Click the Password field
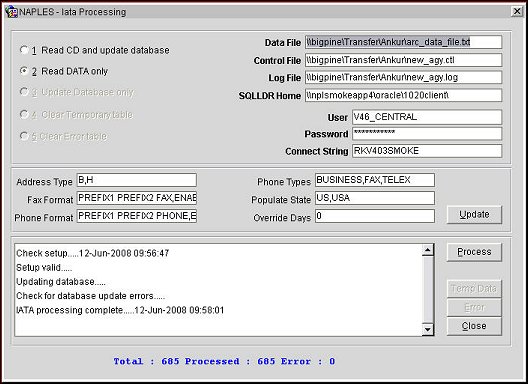The height and width of the screenshot is (384, 528). (x=427, y=134)
